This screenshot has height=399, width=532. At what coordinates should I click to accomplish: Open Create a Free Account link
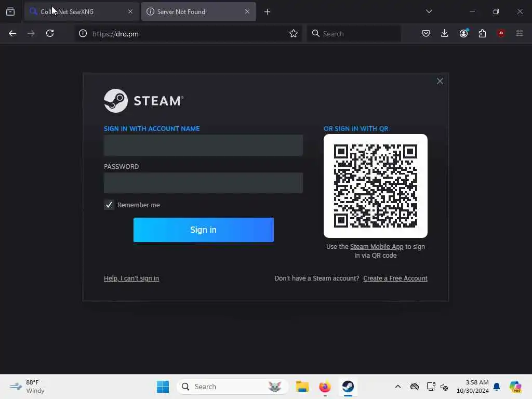(x=395, y=278)
